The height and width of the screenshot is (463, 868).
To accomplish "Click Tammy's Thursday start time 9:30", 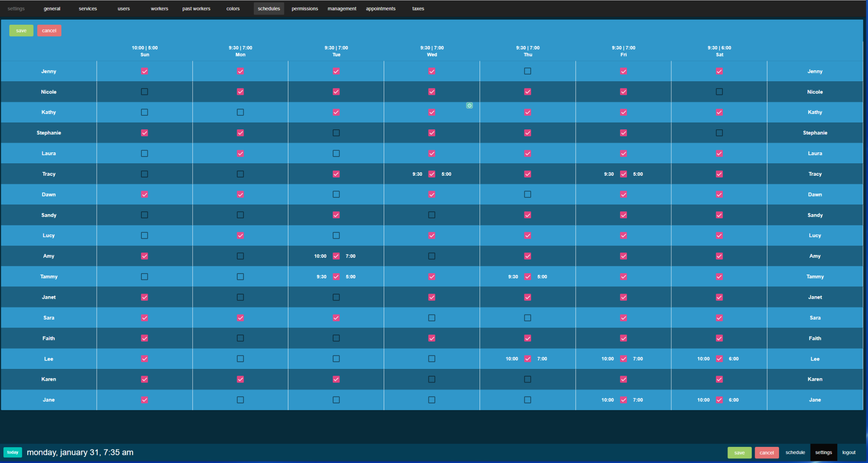I will [x=513, y=277].
